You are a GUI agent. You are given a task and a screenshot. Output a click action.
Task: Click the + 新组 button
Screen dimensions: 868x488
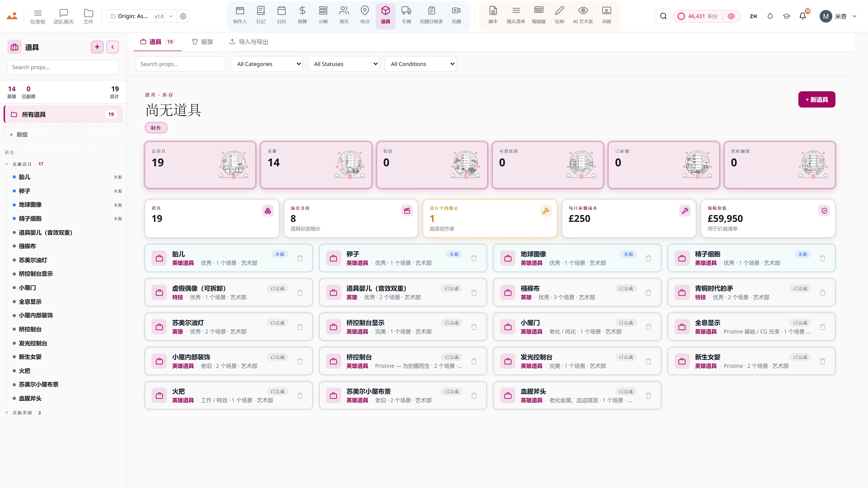pyautogui.click(x=63, y=135)
